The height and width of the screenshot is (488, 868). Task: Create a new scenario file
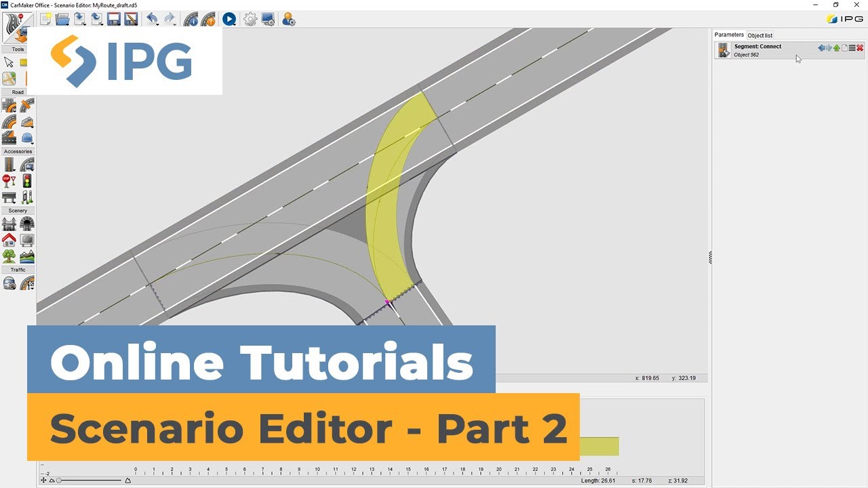[x=45, y=19]
